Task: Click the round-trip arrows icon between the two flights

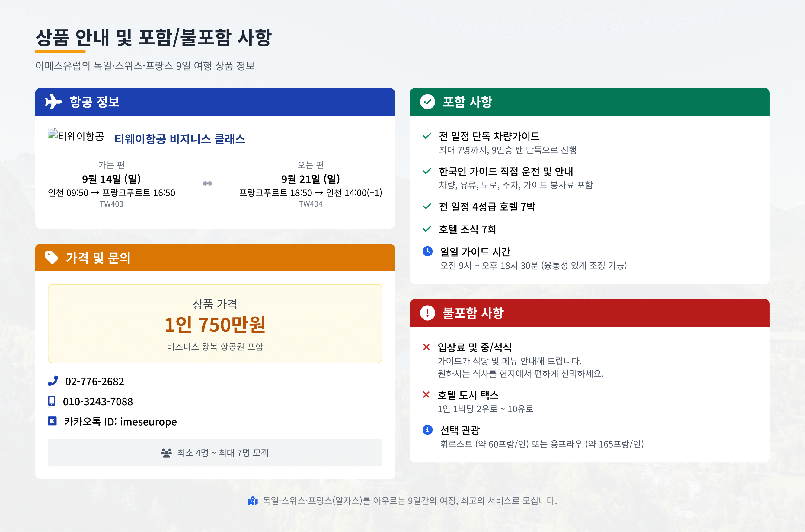Action: coord(207,184)
